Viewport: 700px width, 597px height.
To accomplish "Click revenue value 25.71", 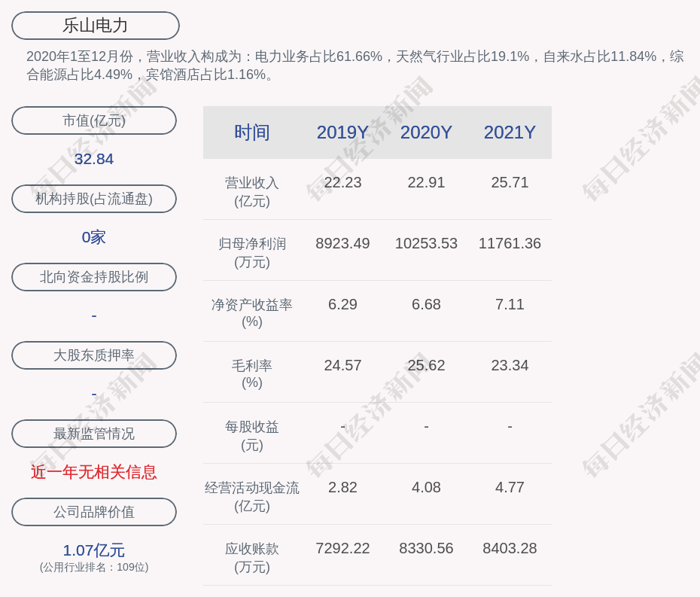I will (510, 183).
